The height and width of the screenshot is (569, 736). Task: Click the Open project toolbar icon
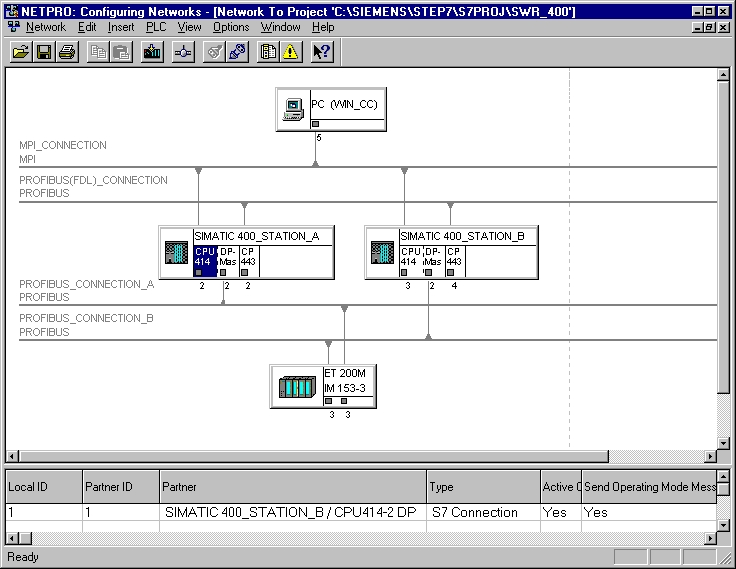point(21,52)
